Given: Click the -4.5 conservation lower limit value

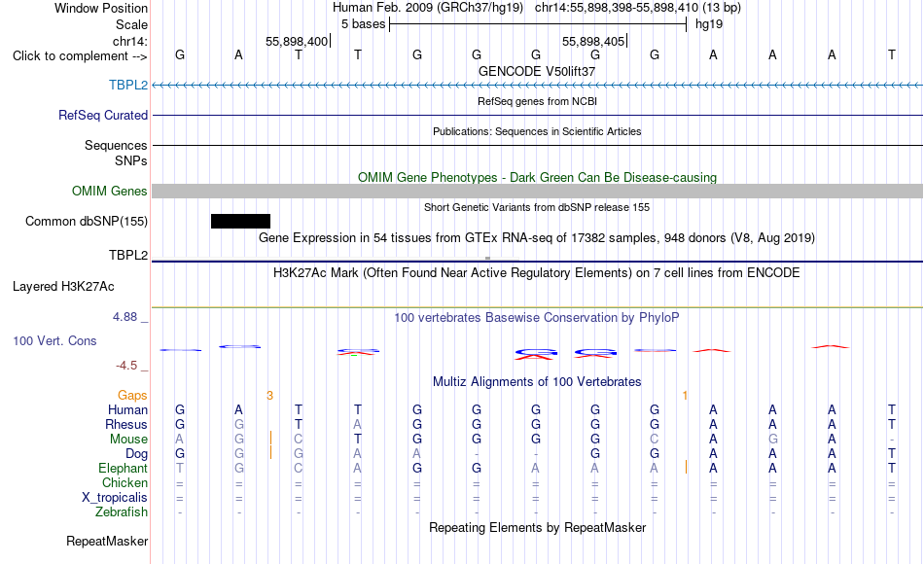Looking at the screenshot, I should click(126, 366).
